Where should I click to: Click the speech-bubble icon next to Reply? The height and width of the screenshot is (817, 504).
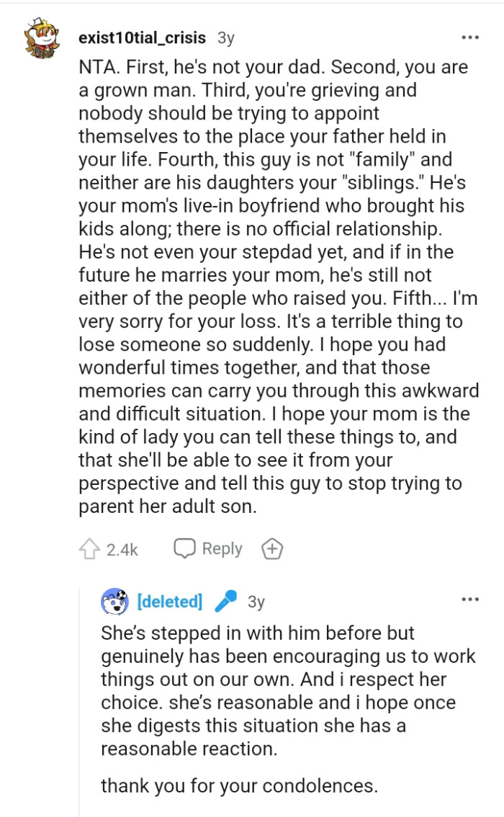pos(184,549)
